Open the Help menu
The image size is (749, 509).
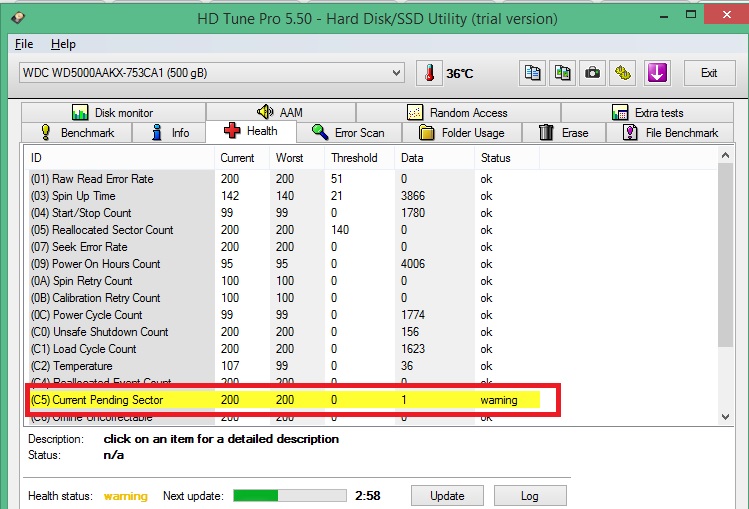pyautogui.click(x=63, y=44)
